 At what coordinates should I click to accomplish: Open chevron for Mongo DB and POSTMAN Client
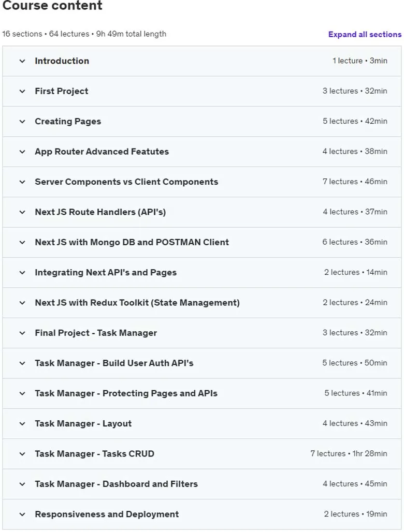coord(22,242)
